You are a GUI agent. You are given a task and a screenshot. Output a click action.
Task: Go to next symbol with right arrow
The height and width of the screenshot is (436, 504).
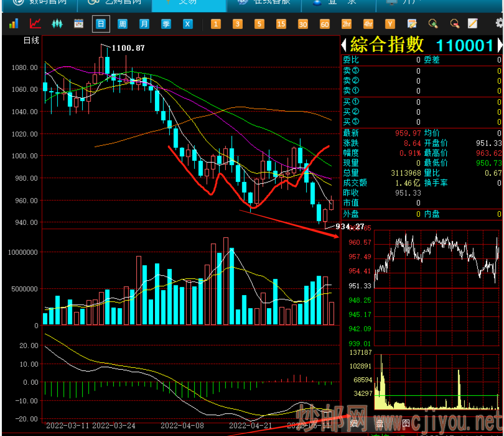tap(500, 45)
